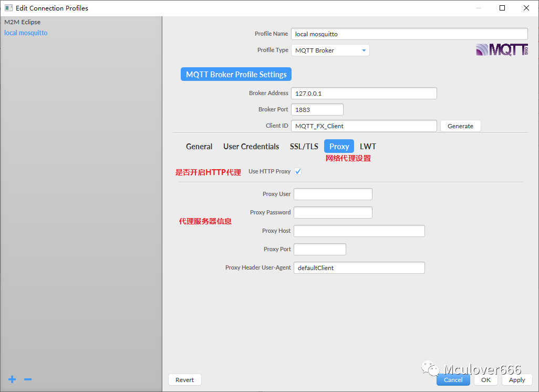Focus the Proxy User field

(x=333, y=194)
